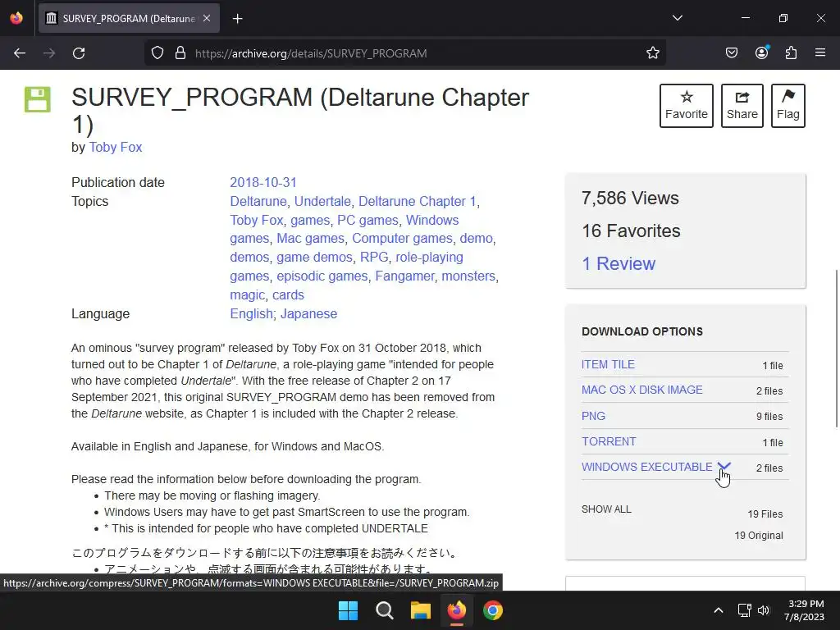
Task: Open the PC games topic link
Action: 367,220
